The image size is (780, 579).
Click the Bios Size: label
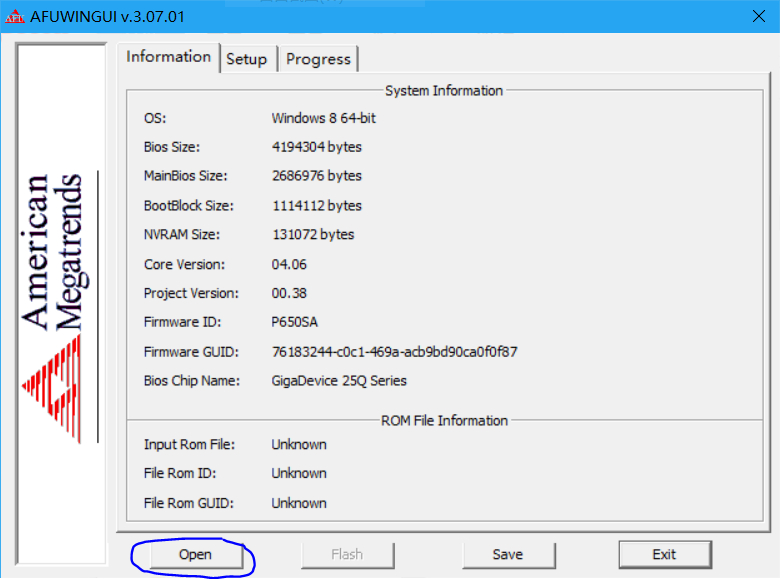[172, 147]
